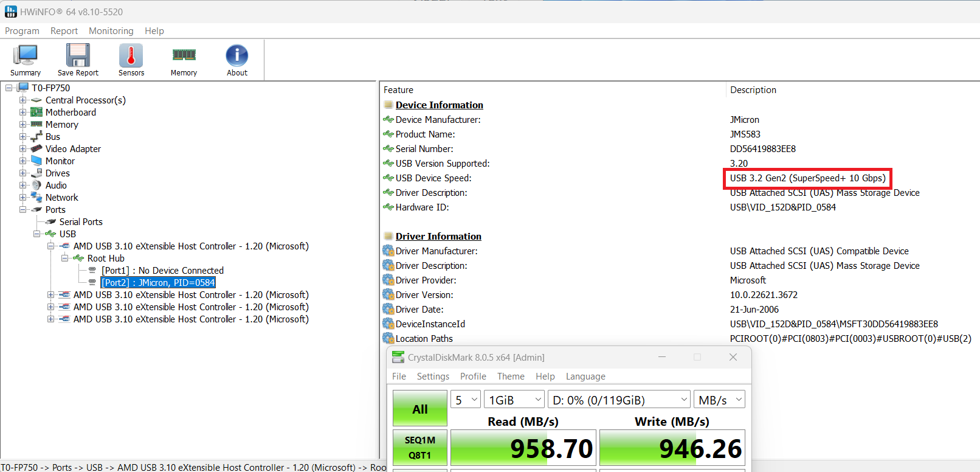
Task: Click the Bus icon in the tree
Action: [36, 136]
